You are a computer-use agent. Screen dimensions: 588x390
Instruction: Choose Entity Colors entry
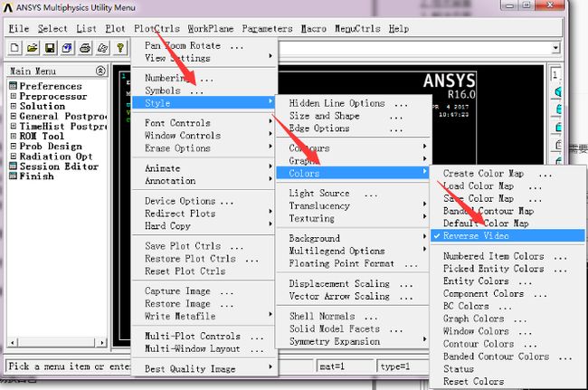[x=507, y=281]
